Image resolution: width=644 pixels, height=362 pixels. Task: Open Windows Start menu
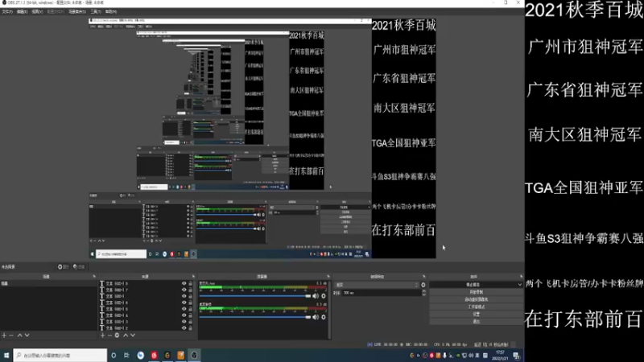(6, 356)
